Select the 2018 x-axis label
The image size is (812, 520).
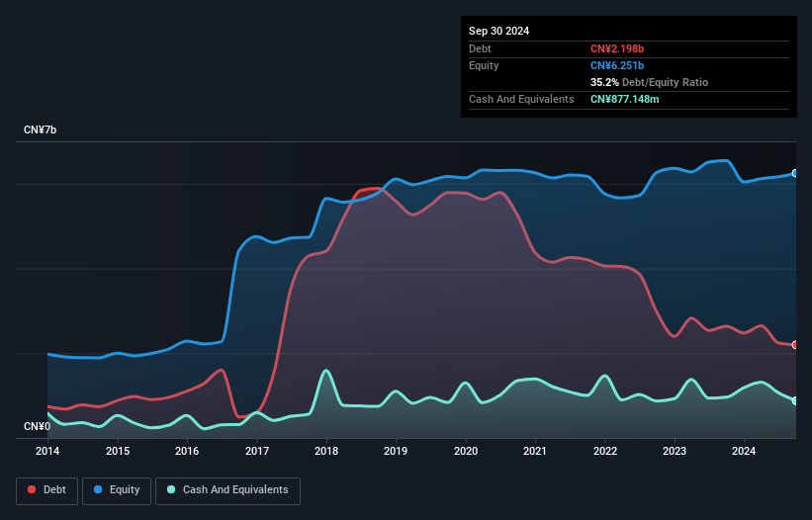point(326,451)
